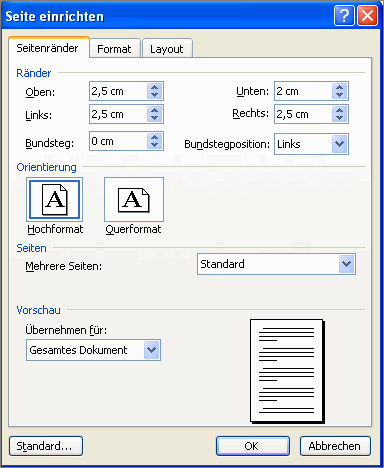Screen dimensions: 384x468
Task: Decrease the Links margin value
Action: point(154,118)
